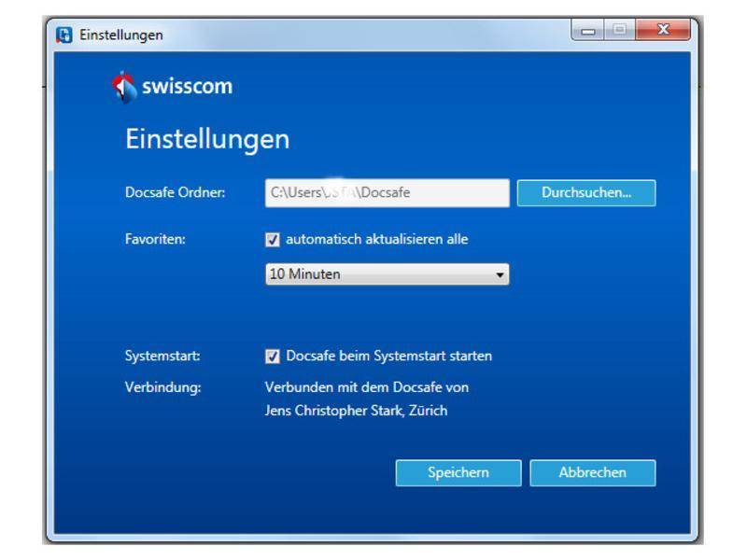Open folder browser via Durchsuchen button

(x=585, y=191)
